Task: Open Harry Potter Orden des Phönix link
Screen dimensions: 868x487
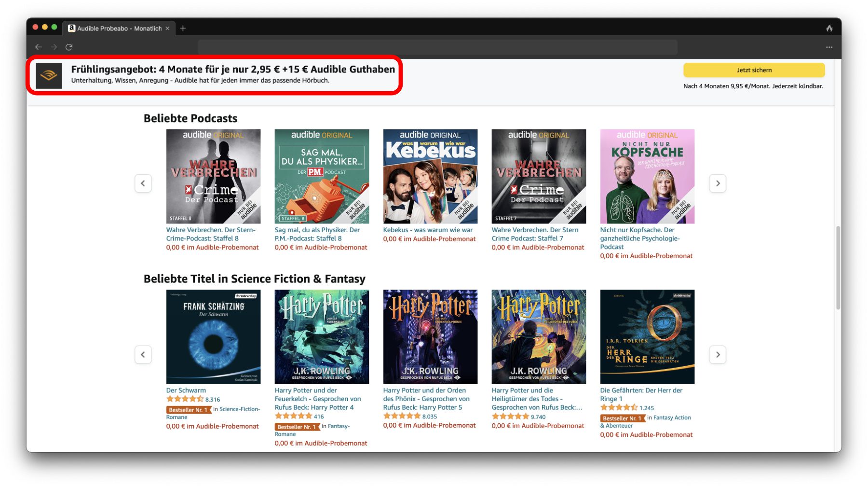Action: click(426, 399)
